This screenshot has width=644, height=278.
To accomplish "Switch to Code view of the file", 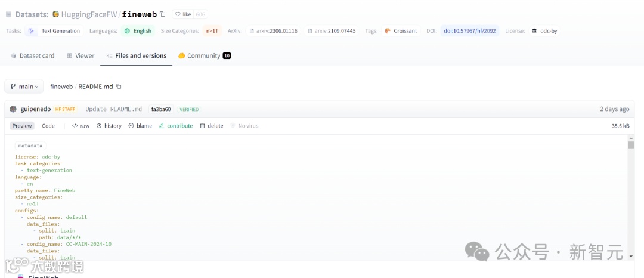I will pyautogui.click(x=48, y=126).
